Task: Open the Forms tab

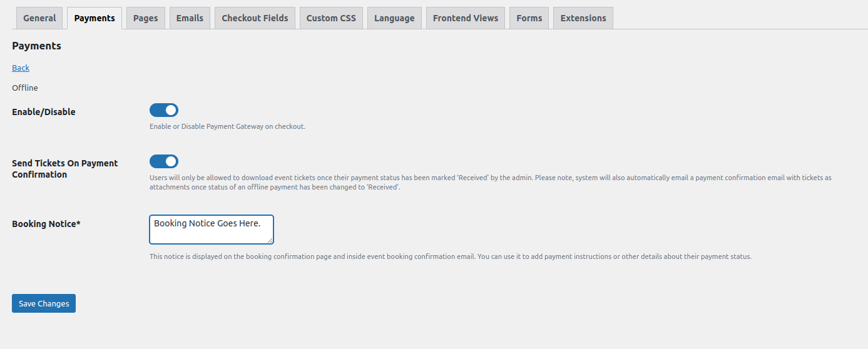Action: pyautogui.click(x=529, y=18)
